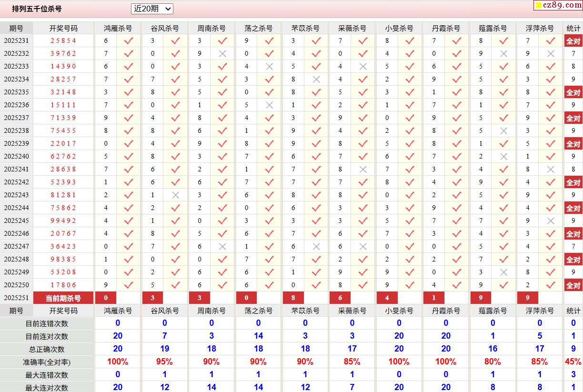This screenshot has height=392, width=583.
Task: Click the 准确率(全对率) row label
Action: click(47, 362)
